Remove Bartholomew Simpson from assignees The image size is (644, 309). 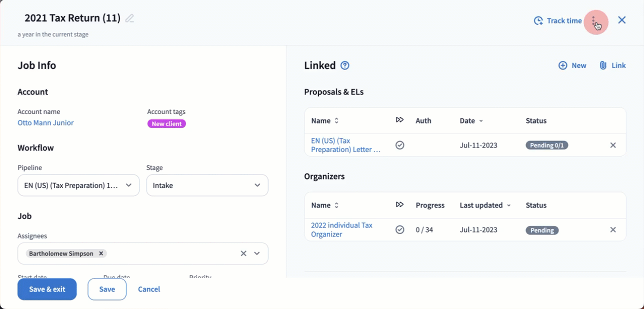coord(101,253)
